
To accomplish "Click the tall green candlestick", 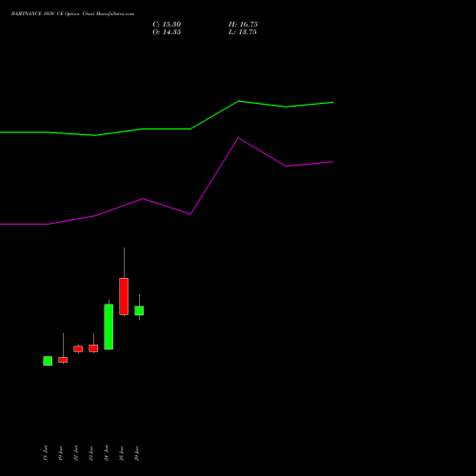I will (109, 327).
